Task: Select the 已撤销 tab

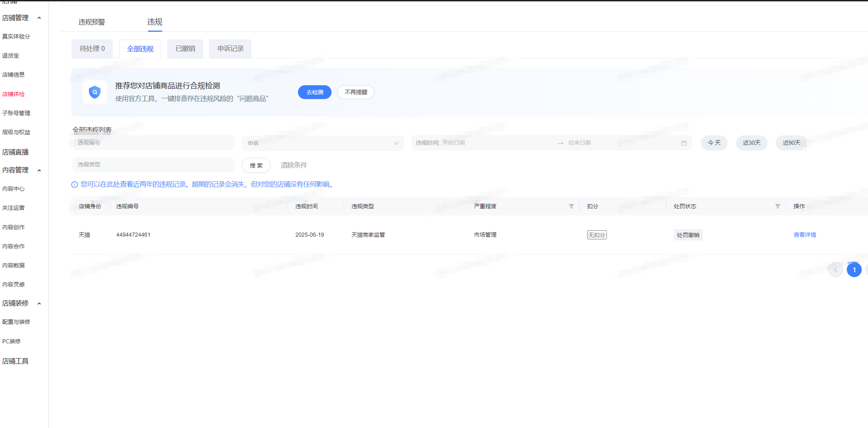Action: click(x=185, y=49)
